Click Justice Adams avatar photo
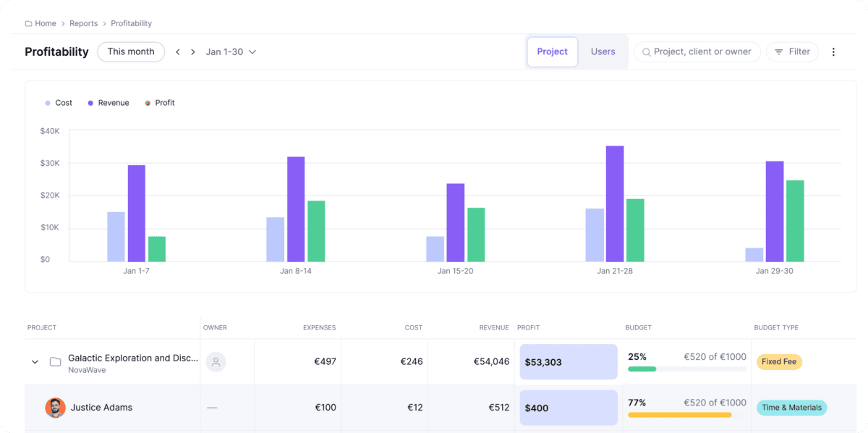868x433 pixels. tap(55, 408)
